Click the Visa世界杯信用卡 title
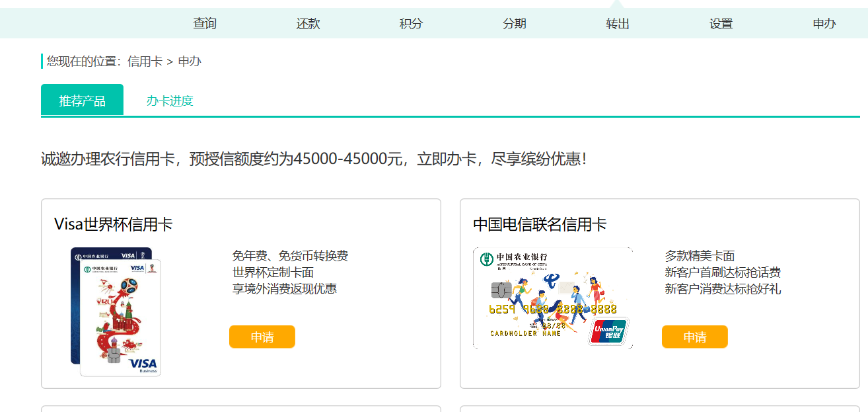 point(114,224)
